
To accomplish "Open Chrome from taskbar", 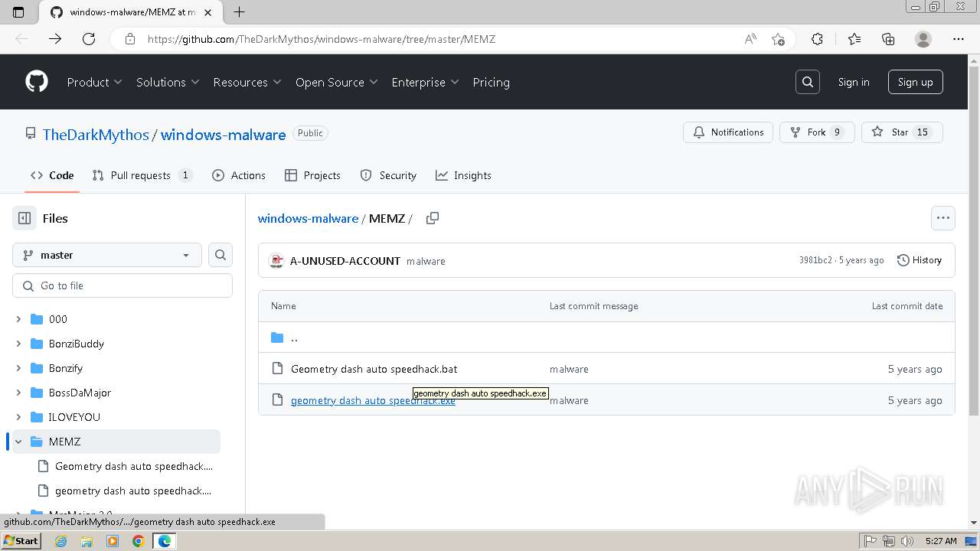I will (138, 541).
